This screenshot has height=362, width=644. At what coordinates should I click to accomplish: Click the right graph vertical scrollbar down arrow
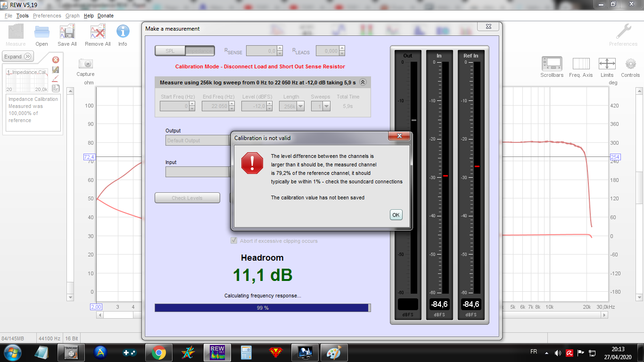coord(639,297)
